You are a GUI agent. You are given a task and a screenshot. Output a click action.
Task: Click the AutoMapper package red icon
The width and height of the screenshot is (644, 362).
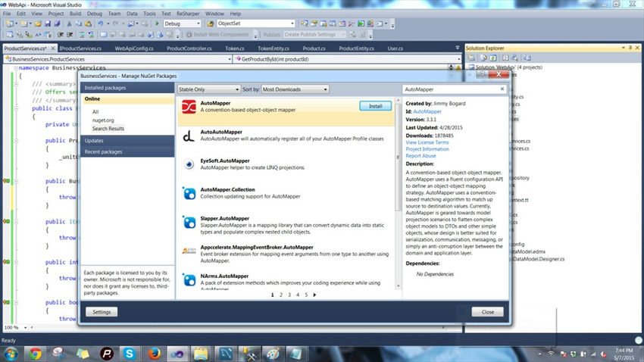189,107
